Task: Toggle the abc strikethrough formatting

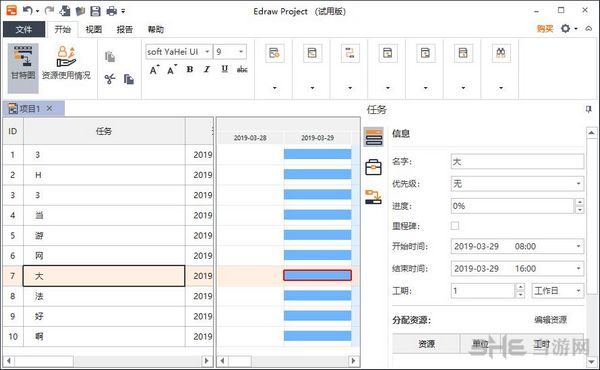Action: pyautogui.click(x=242, y=69)
